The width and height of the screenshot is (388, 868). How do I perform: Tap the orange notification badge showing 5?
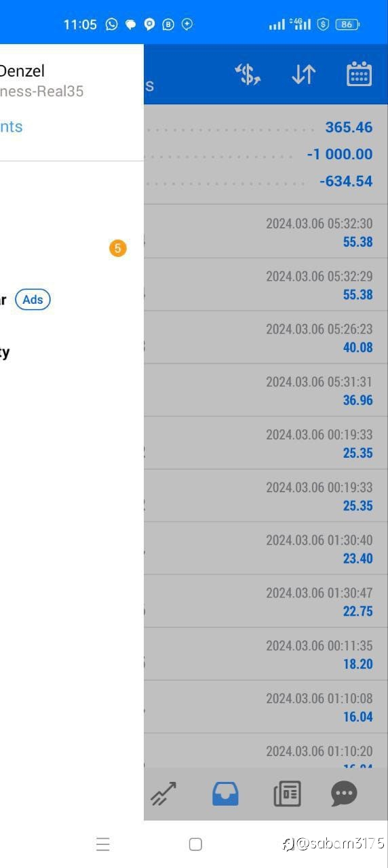117,249
